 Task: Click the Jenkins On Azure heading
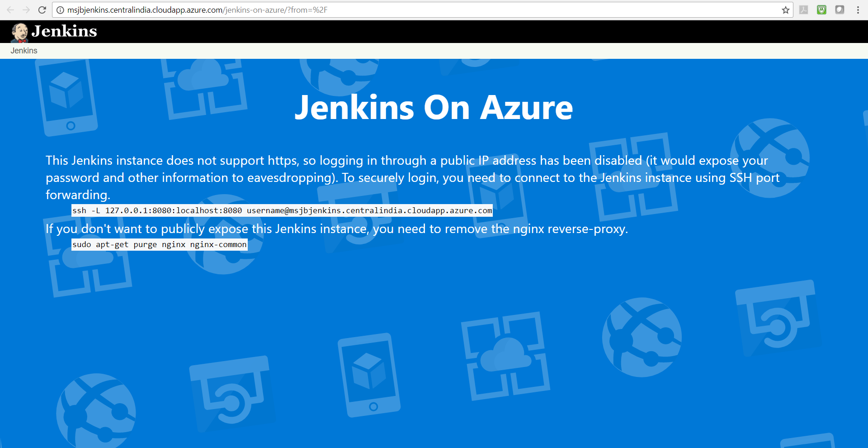pos(434,108)
